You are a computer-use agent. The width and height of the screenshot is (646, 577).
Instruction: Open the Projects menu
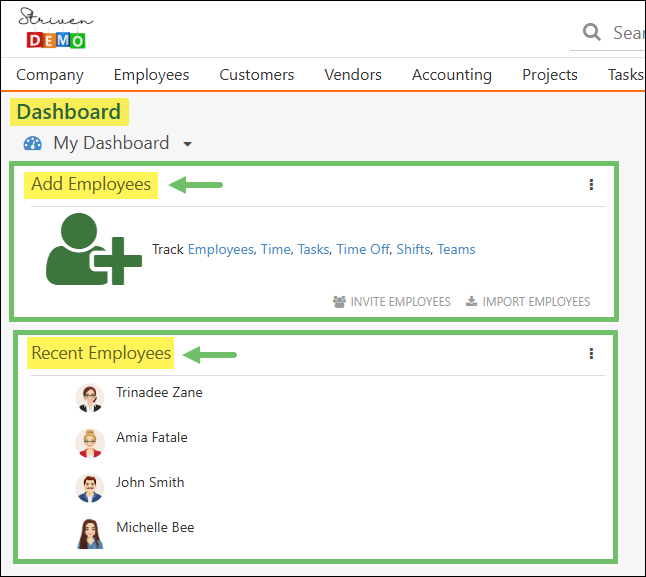[x=550, y=75]
